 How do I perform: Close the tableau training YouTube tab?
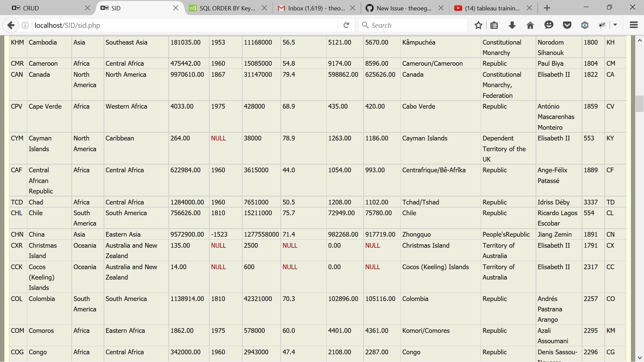tap(529, 8)
